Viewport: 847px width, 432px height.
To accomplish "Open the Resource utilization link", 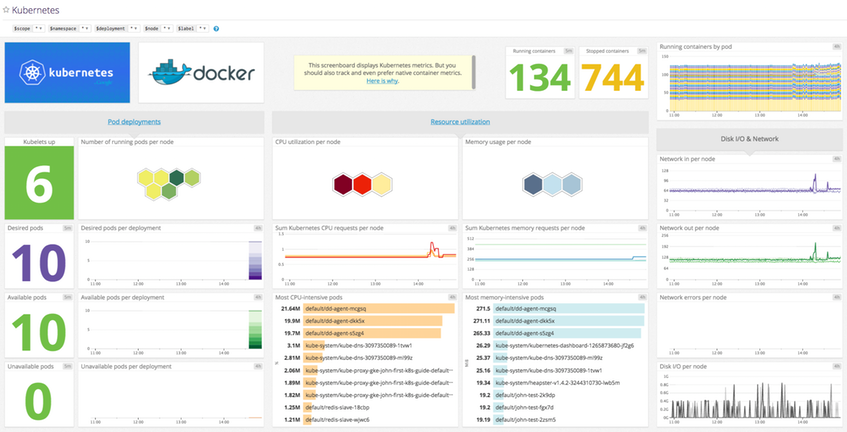I will coord(460,122).
